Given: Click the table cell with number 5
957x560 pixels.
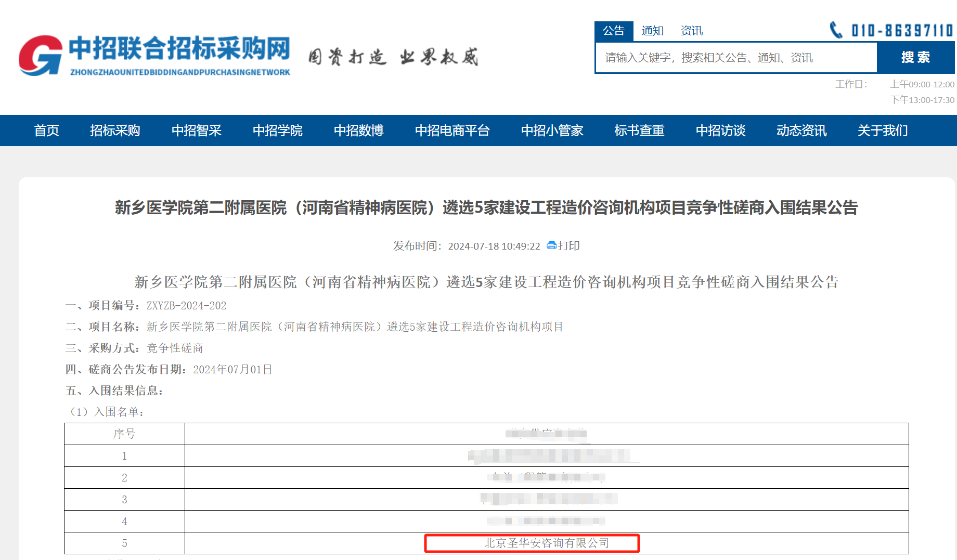Looking at the screenshot, I should tap(124, 543).
